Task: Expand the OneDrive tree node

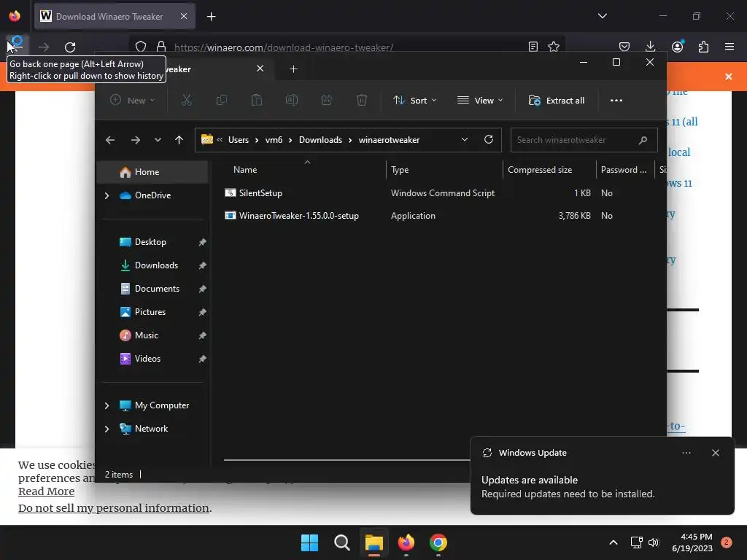Action: (x=107, y=195)
